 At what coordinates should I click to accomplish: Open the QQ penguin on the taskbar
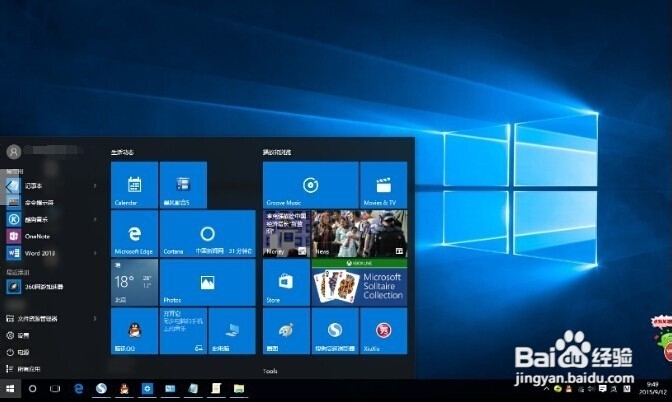point(124,389)
